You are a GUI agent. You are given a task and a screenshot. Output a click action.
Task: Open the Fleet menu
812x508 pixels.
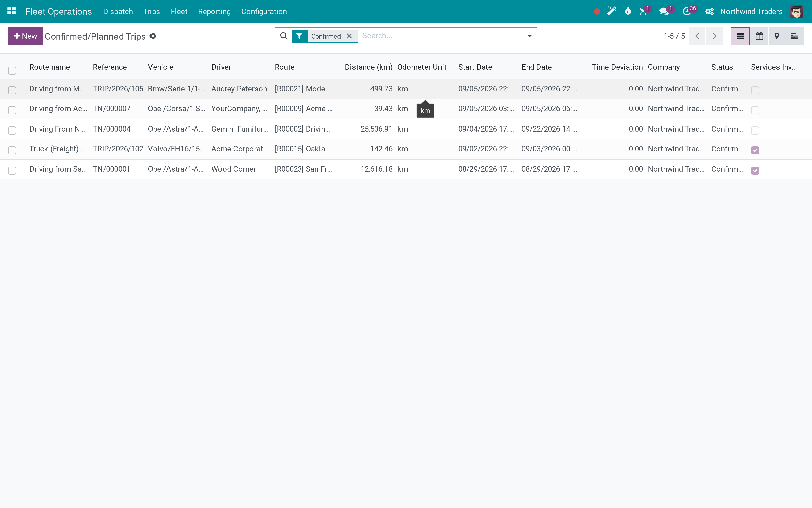[x=179, y=12]
